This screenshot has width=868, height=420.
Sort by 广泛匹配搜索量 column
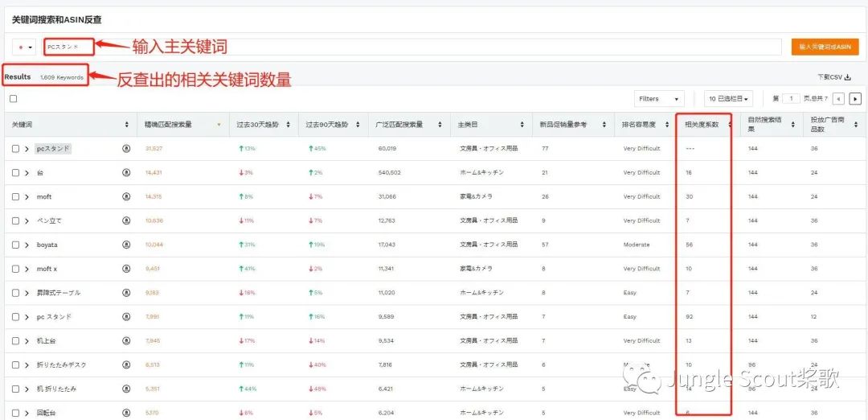pyautogui.click(x=440, y=126)
